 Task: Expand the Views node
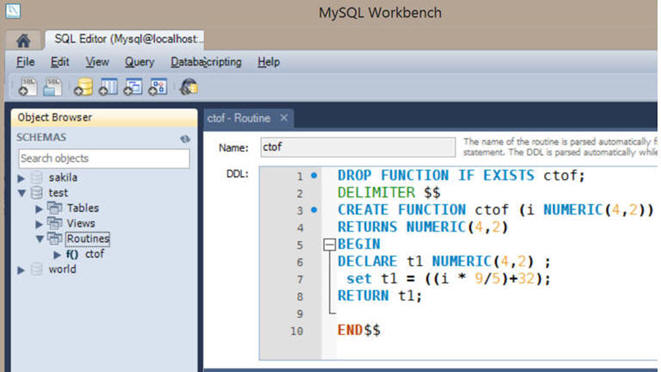tap(39, 224)
